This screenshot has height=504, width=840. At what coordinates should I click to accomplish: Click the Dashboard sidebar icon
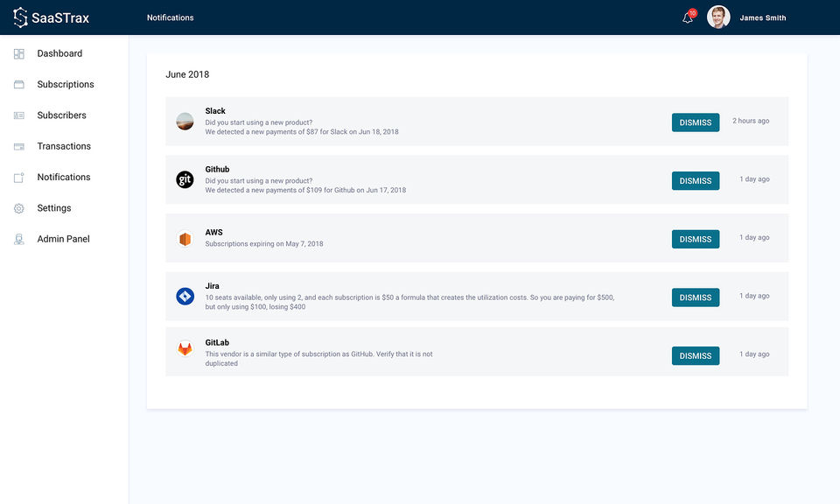(x=18, y=53)
